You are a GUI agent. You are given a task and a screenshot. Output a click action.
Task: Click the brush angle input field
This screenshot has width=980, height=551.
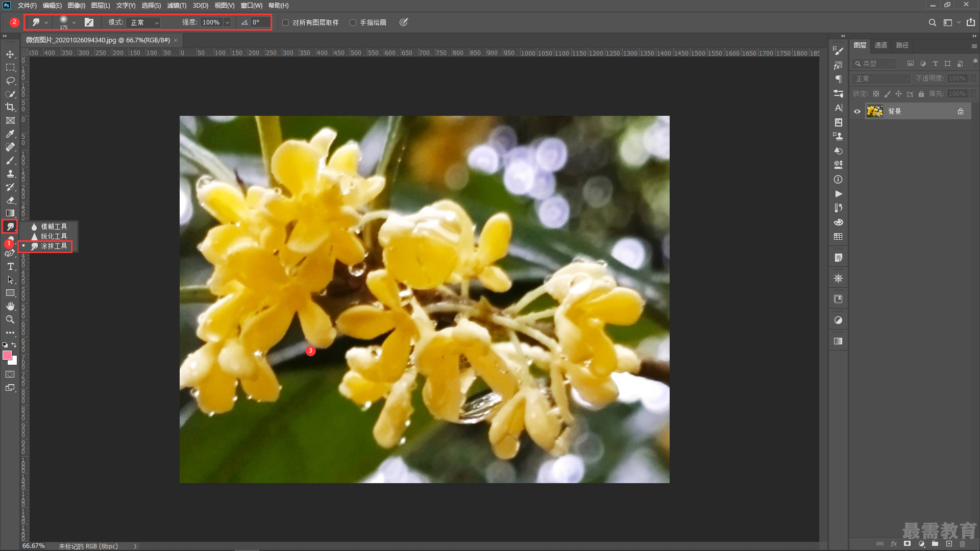260,22
